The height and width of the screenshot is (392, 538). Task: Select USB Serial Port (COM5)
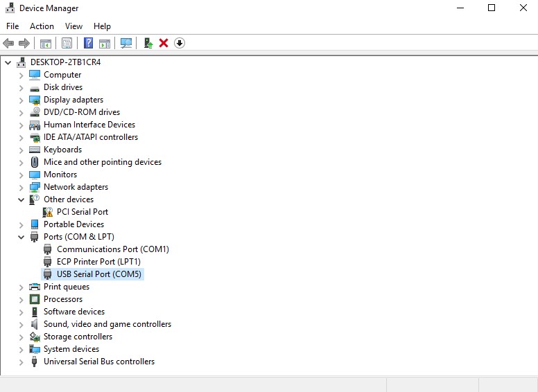[x=99, y=274]
